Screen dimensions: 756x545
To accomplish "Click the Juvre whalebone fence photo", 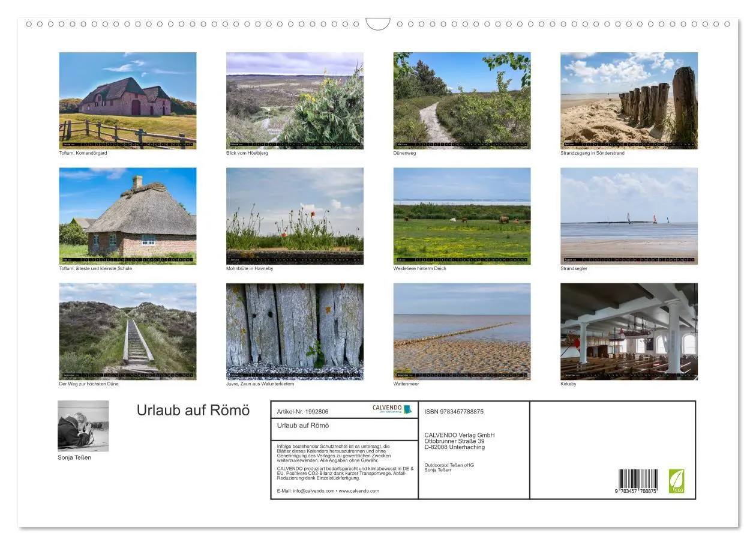I will (x=295, y=331).
